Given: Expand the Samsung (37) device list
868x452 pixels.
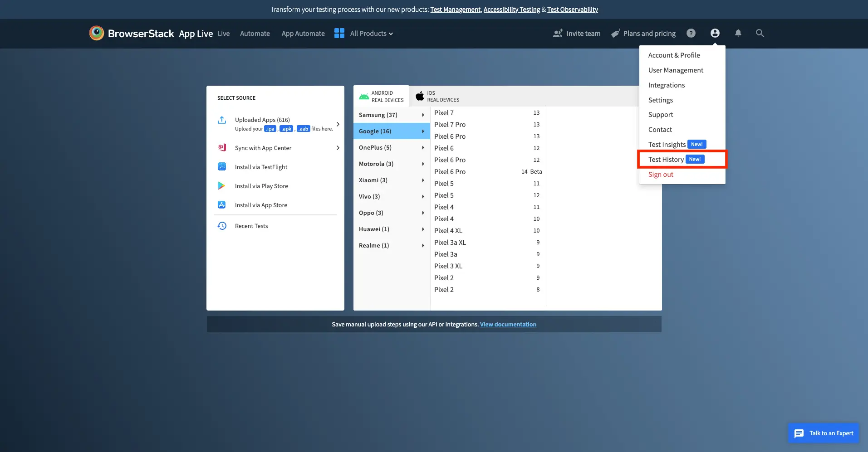Looking at the screenshot, I should tap(391, 115).
